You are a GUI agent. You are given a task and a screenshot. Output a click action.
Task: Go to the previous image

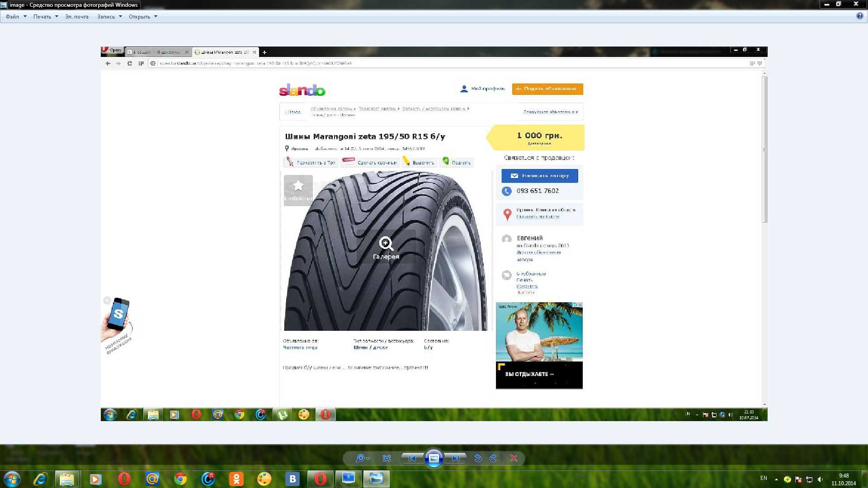[412, 458]
